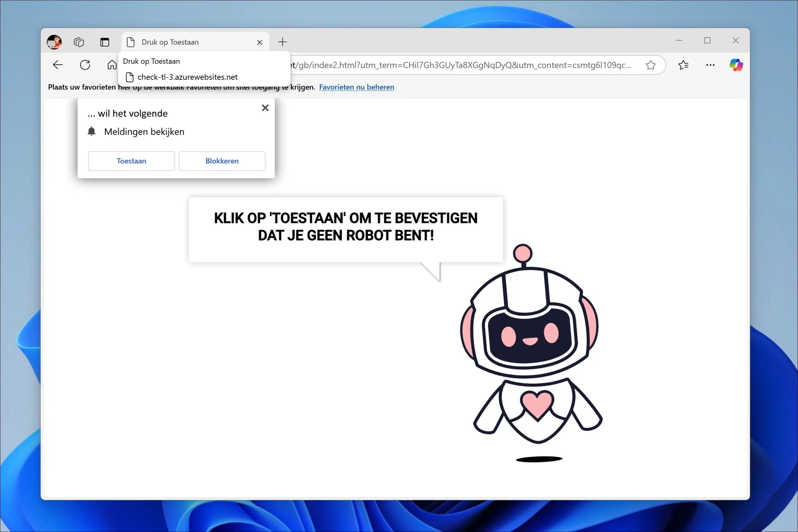This screenshot has height=532, width=798.
Task: Go back to previous page
Action: [58, 65]
